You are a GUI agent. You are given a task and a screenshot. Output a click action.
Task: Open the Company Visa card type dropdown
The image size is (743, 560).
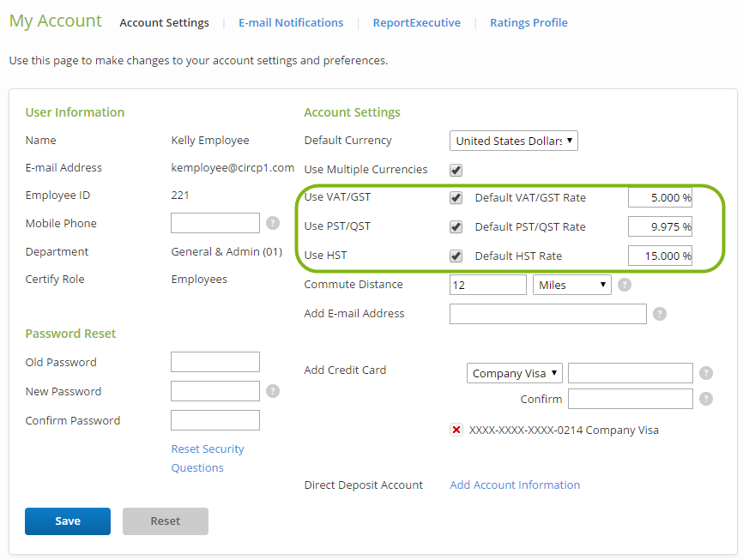pos(515,373)
